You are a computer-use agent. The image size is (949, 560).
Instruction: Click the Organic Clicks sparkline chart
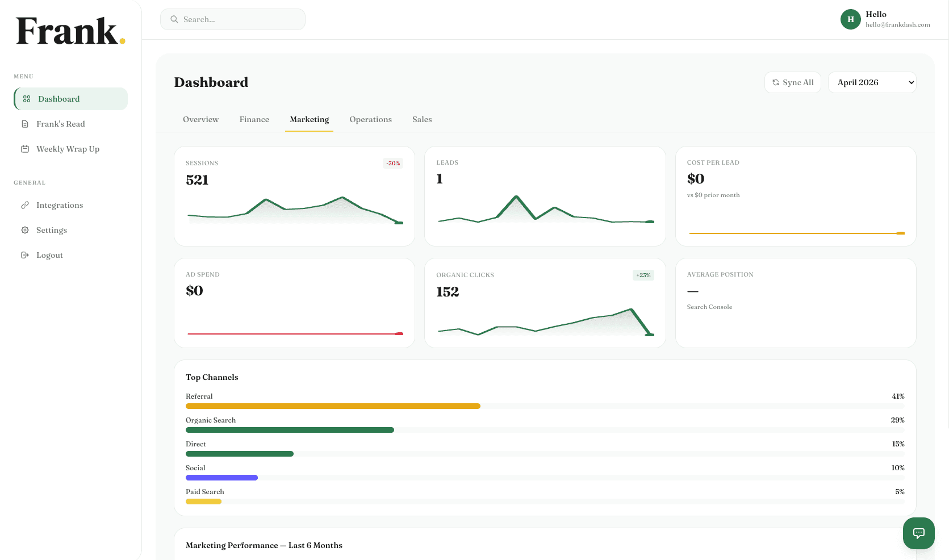[546, 322]
